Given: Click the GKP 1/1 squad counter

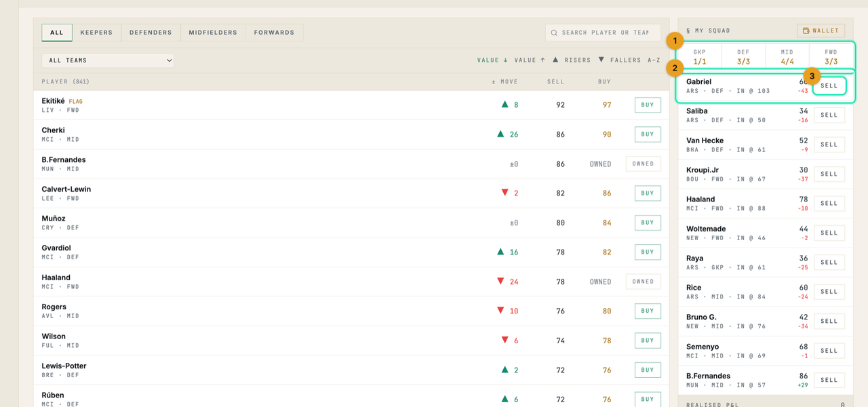Looking at the screenshot, I should 699,57.
